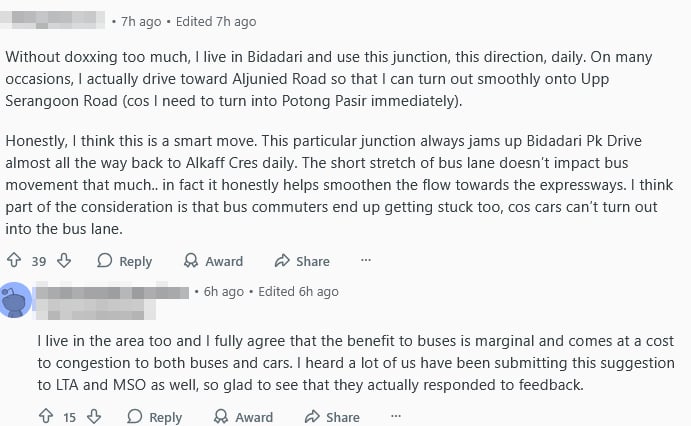Click the "6h ago" timestamp permalink
The height and width of the screenshot is (426, 691).
pyautogui.click(x=224, y=291)
